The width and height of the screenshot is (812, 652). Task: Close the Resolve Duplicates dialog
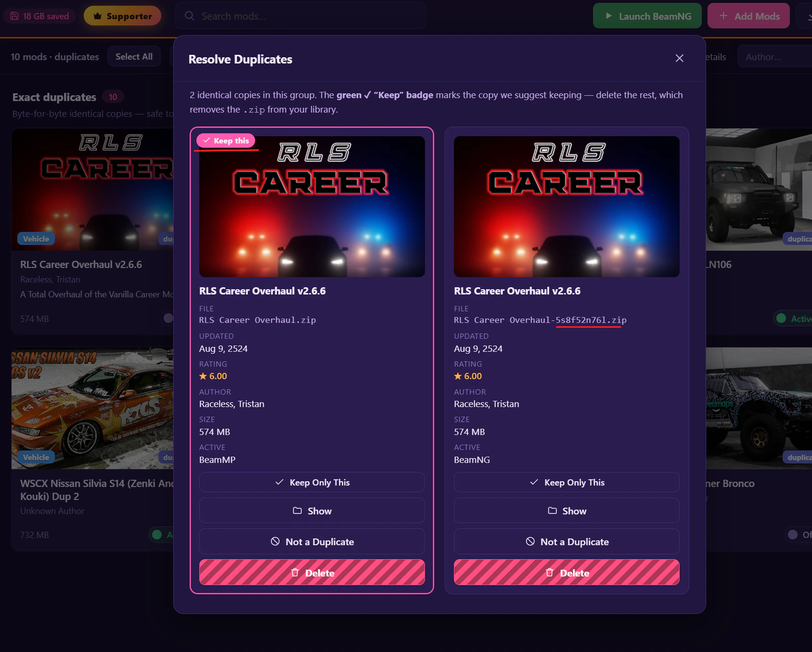click(x=680, y=58)
